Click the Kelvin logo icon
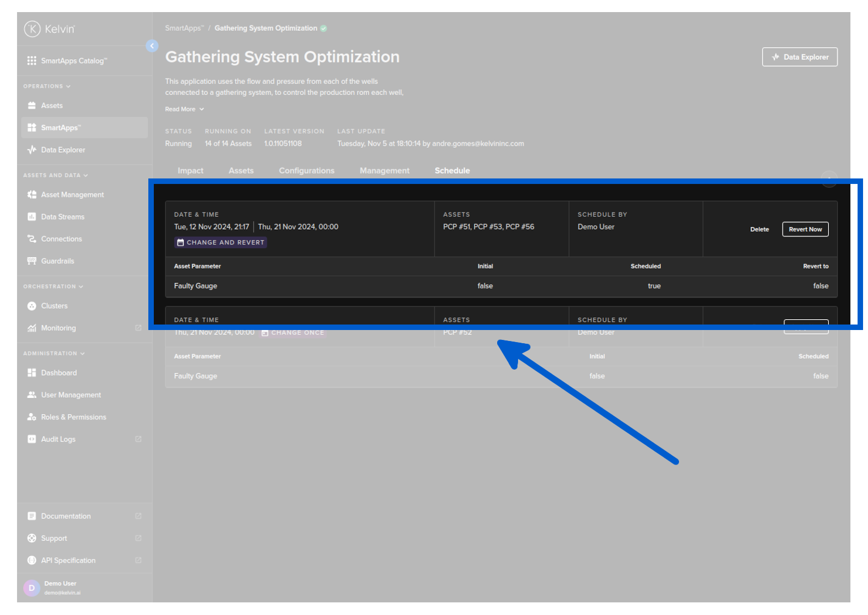The height and width of the screenshot is (615, 868). click(x=32, y=29)
